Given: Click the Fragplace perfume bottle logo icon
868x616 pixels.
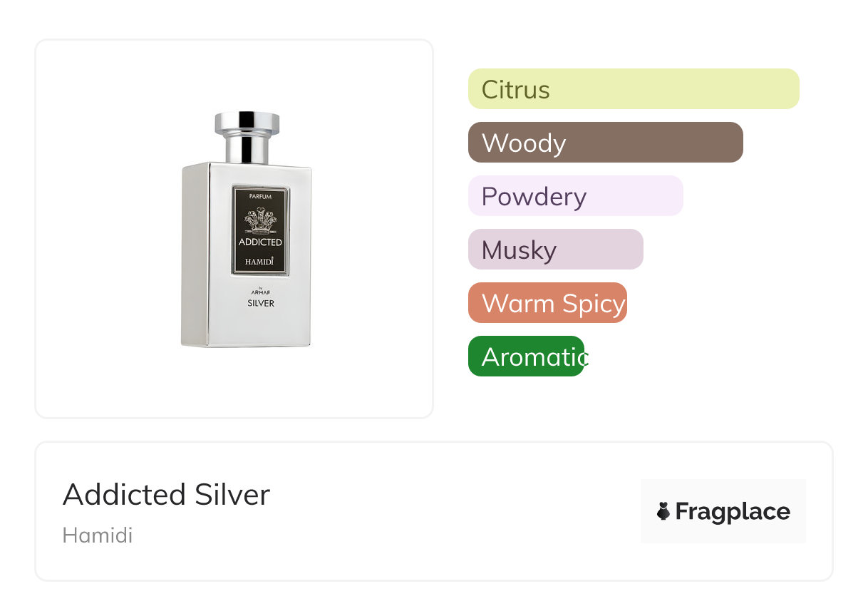Looking at the screenshot, I should click(x=663, y=511).
